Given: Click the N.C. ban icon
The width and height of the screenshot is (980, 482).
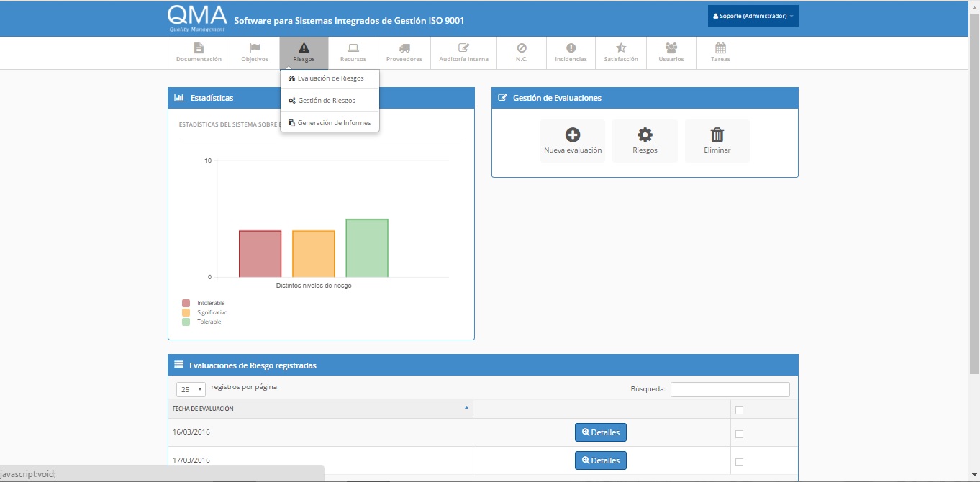Looking at the screenshot, I should coord(522,48).
